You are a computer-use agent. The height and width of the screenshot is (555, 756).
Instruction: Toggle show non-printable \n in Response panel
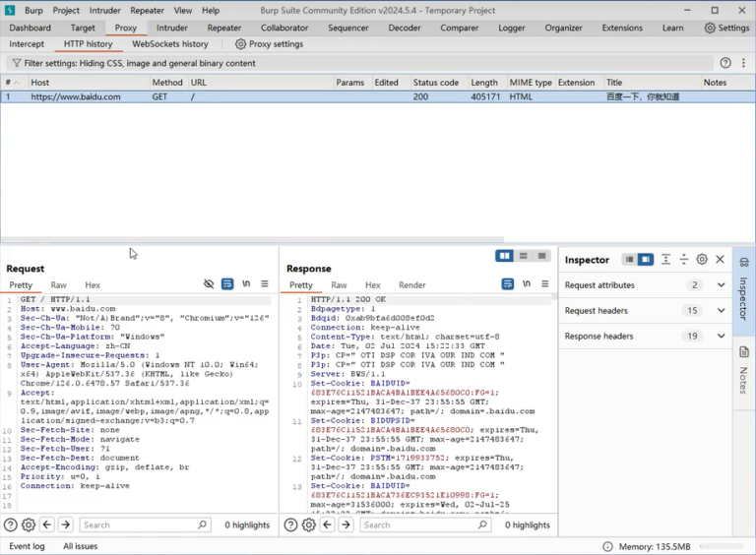[x=527, y=283]
